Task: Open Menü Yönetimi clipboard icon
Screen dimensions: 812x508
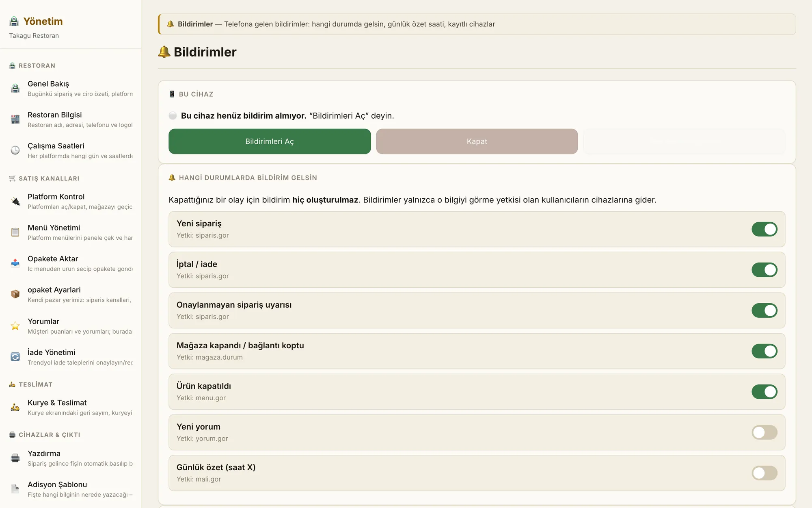Action: click(x=15, y=232)
